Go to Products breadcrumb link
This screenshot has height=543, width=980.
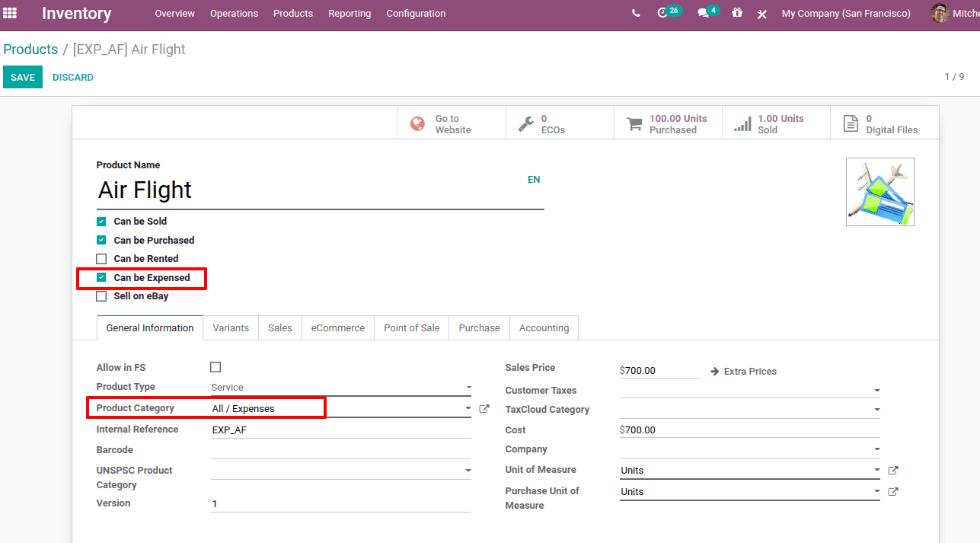tap(30, 50)
